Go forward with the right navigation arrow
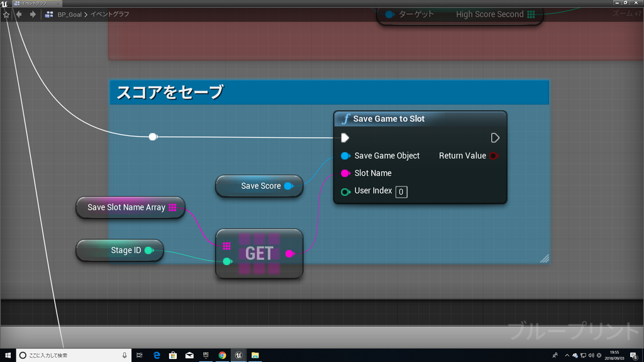This screenshot has height=362, width=644. pos(33,14)
